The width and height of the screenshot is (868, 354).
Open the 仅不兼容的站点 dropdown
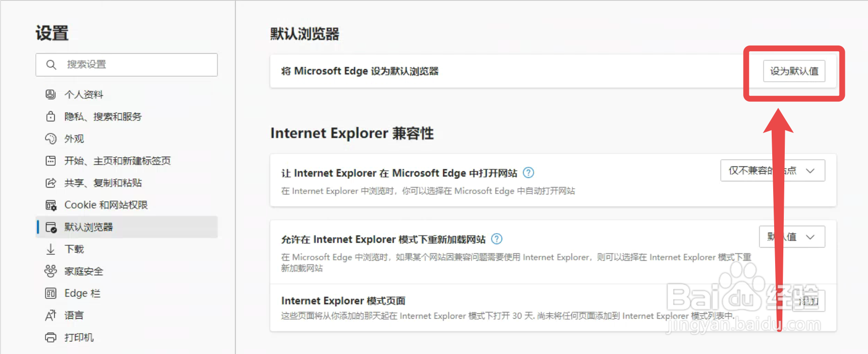click(773, 171)
